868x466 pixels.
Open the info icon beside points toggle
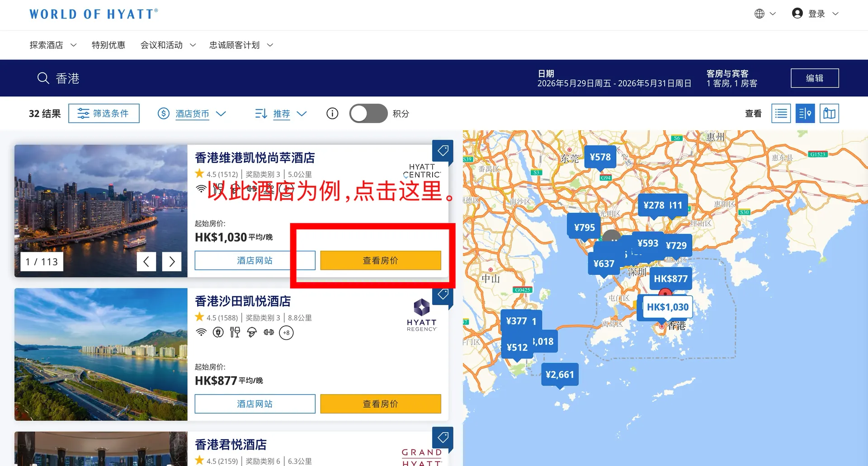click(x=332, y=113)
